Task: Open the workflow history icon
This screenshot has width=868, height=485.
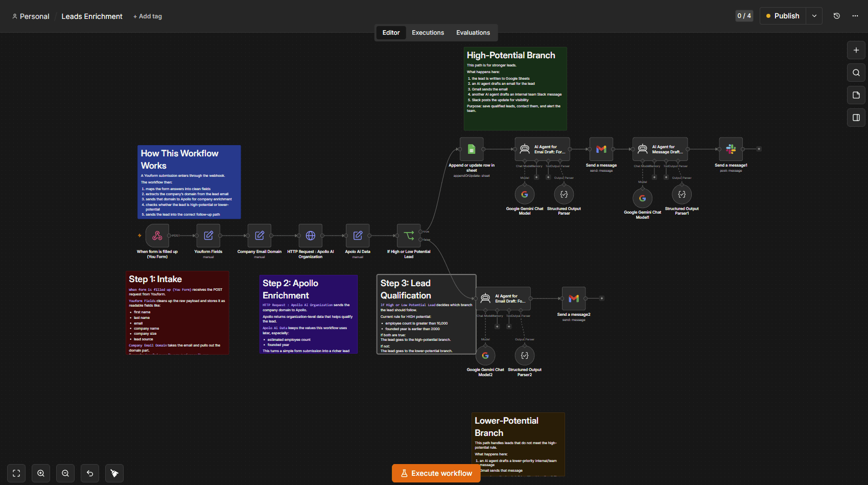Action: pyautogui.click(x=837, y=16)
